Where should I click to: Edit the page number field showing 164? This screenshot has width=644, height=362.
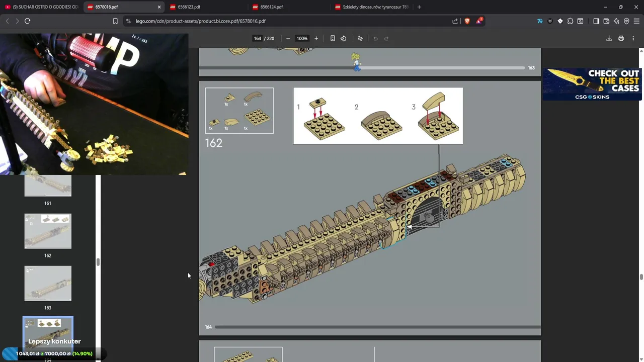(258, 38)
